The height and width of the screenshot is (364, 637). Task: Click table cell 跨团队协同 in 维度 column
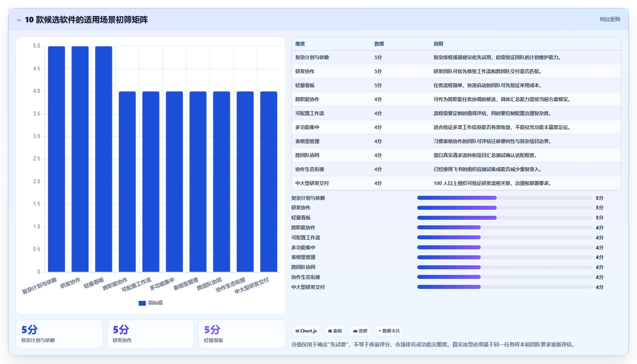(307, 155)
